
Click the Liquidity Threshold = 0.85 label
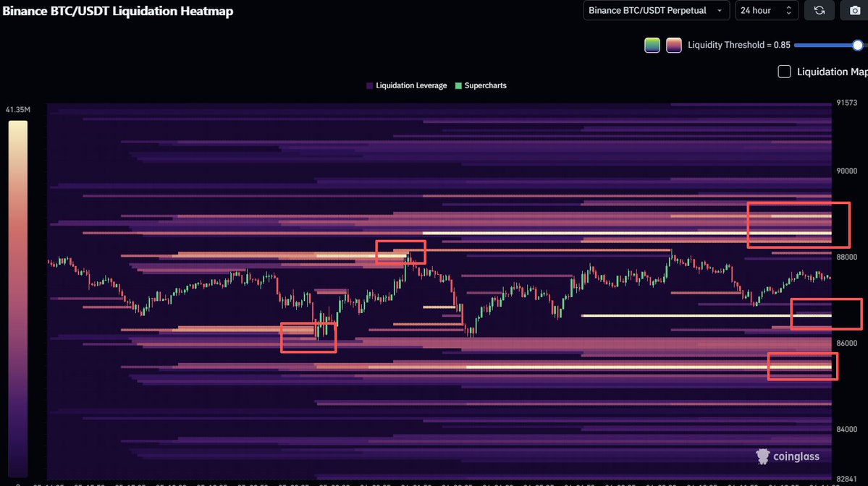(x=739, y=46)
